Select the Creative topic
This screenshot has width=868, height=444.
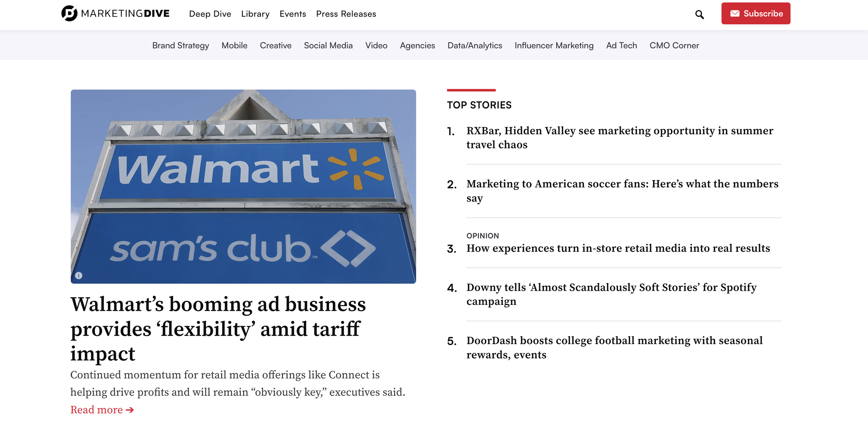[276, 45]
